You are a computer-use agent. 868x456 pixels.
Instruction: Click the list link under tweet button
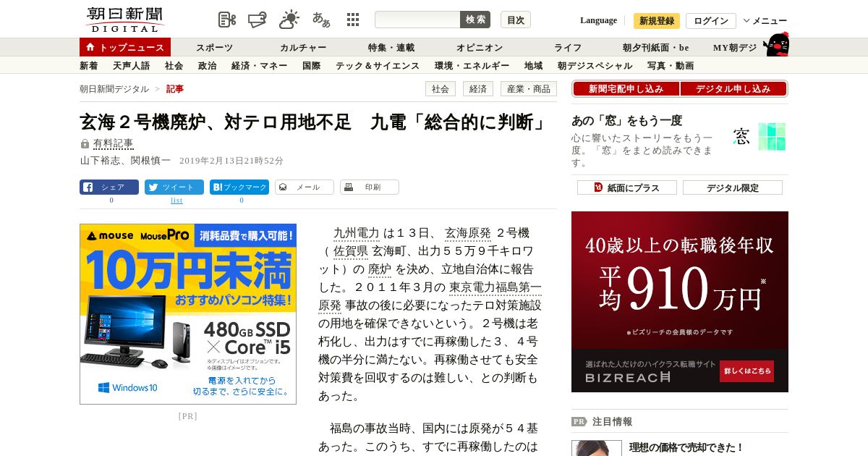176,200
